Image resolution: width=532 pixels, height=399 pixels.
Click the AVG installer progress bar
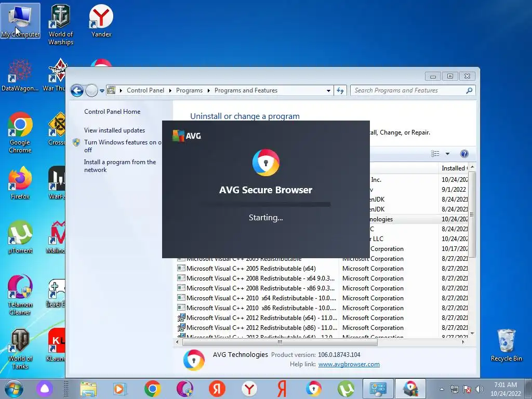point(264,204)
